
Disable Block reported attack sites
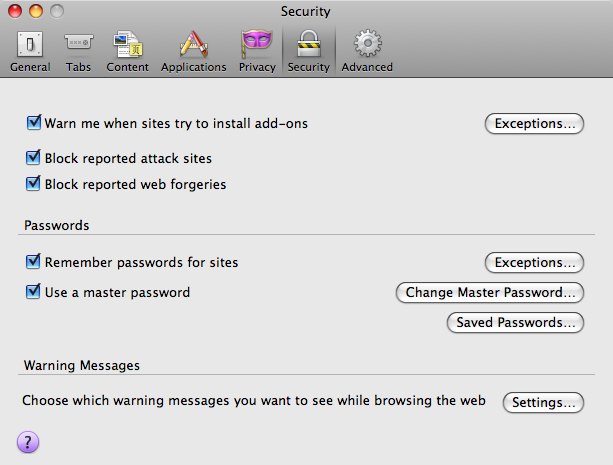(34, 158)
